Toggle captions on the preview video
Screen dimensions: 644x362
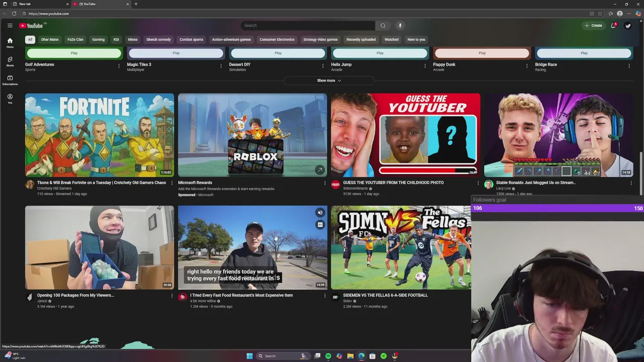(x=320, y=225)
